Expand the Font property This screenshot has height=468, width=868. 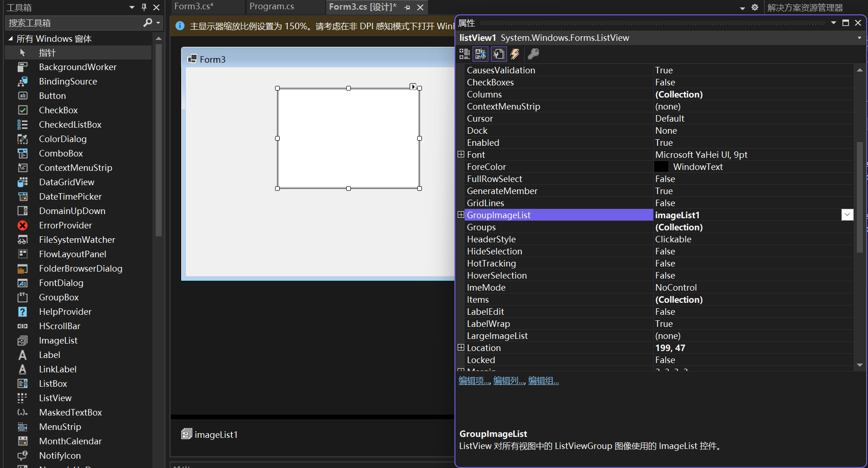(460, 154)
